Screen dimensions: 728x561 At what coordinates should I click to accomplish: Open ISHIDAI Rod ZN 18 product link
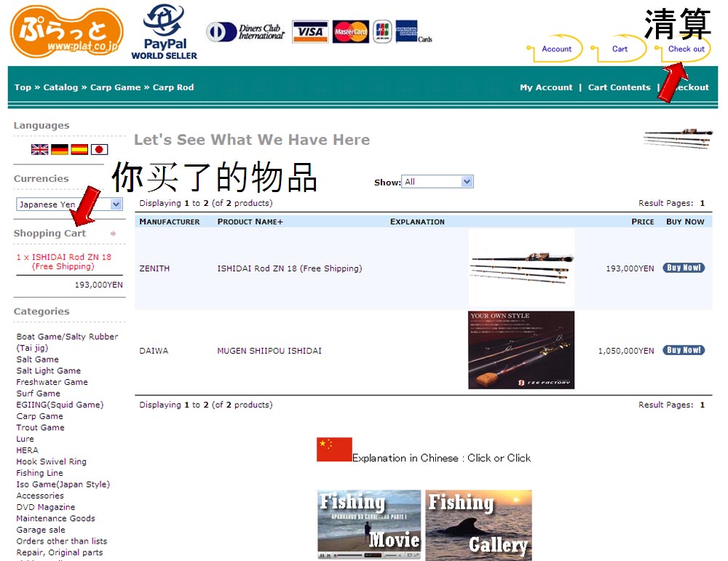tap(290, 268)
